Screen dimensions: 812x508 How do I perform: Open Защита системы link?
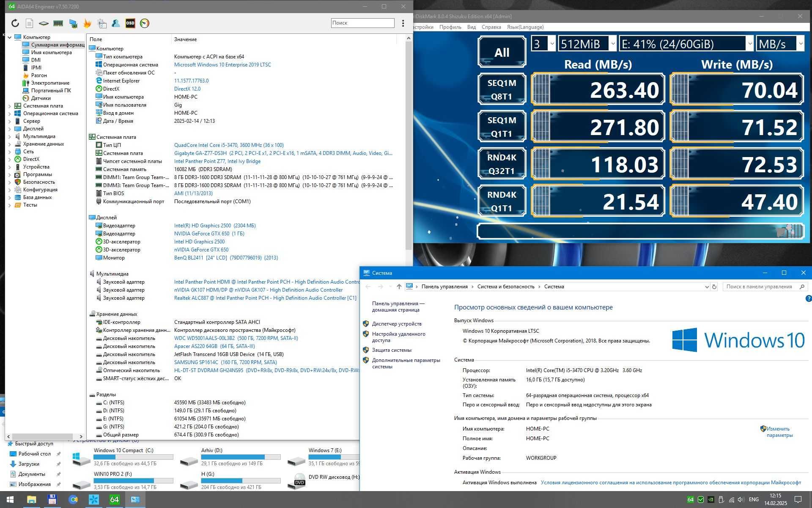click(392, 350)
